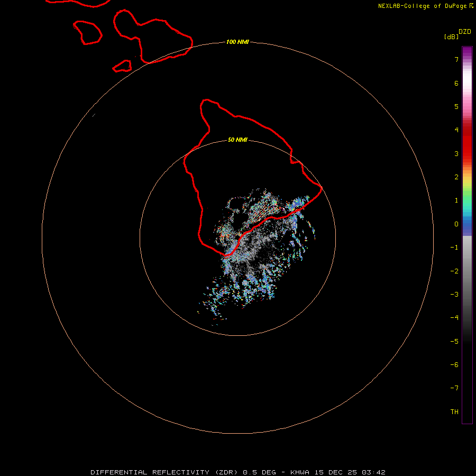Viewport: 476px width, 476px height.
Task: Click the -3 value on the color scale
Action: (x=454, y=295)
